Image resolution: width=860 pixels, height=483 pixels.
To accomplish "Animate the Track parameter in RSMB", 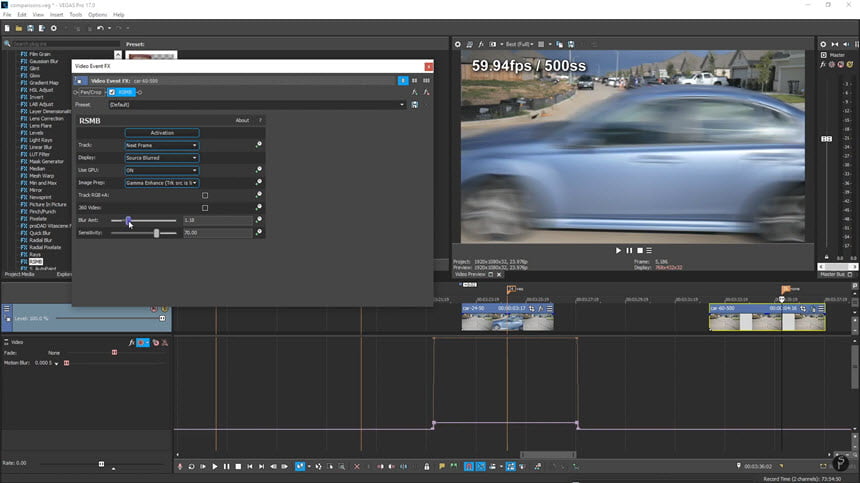I will pos(259,145).
